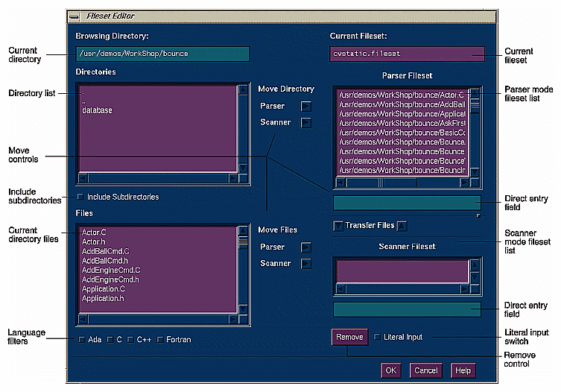Click Parser Fileset list scroll left arrow

click(x=340, y=183)
